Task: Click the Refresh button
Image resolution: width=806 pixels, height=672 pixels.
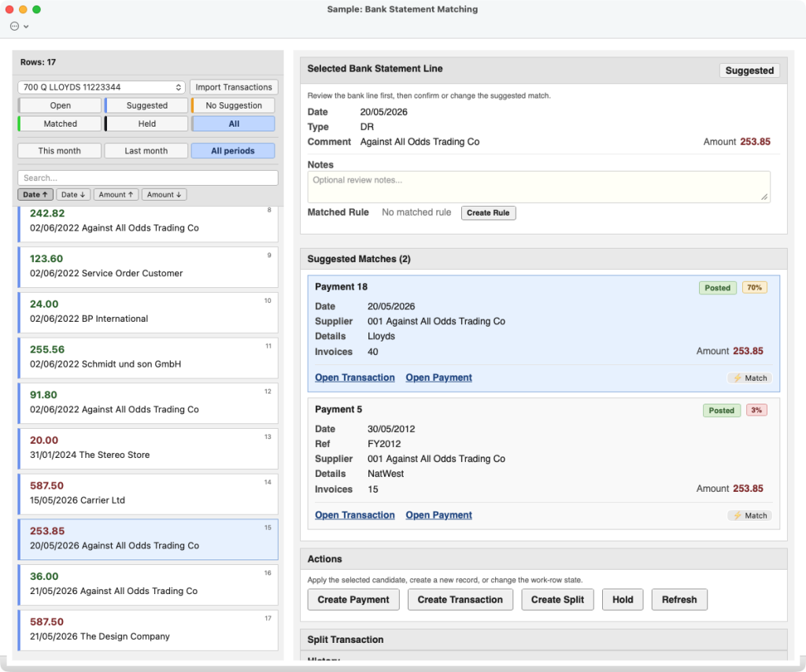Action: pyautogui.click(x=679, y=600)
